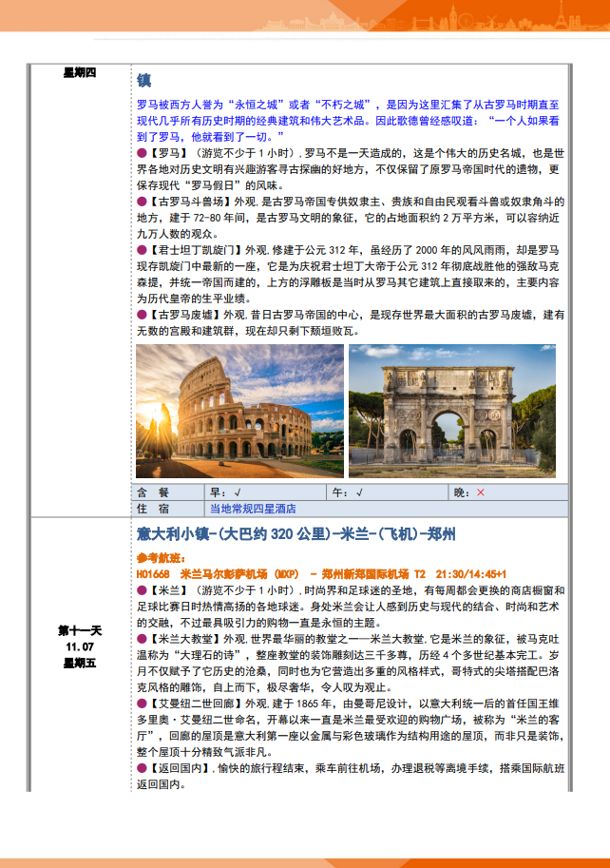Click the 星期四 weekday label

[80, 72]
